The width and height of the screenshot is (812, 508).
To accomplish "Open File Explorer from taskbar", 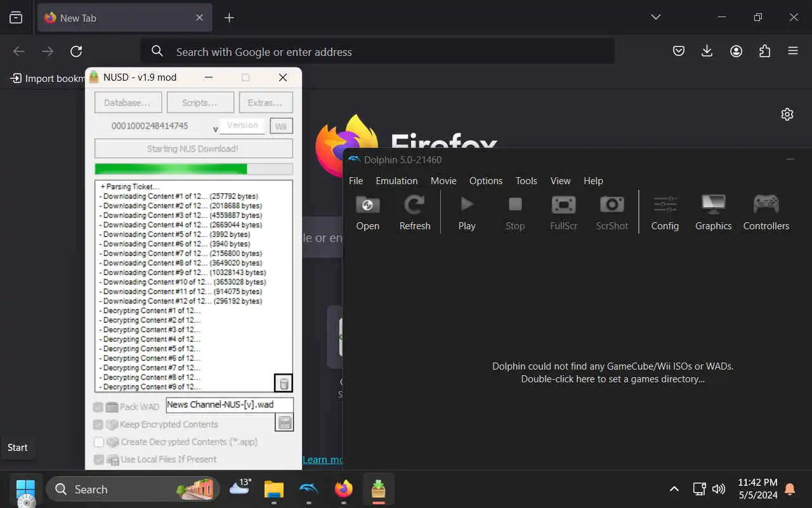I will point(274,489).
